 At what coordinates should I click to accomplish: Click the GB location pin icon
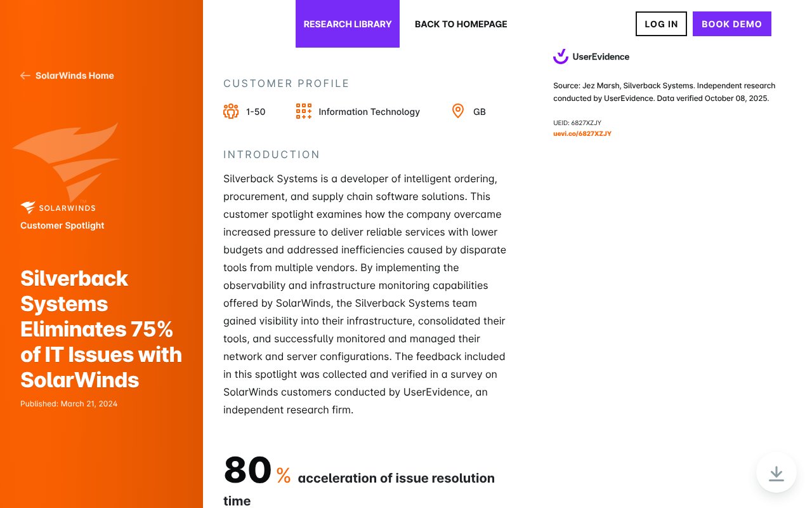click(x=458, y=111)
